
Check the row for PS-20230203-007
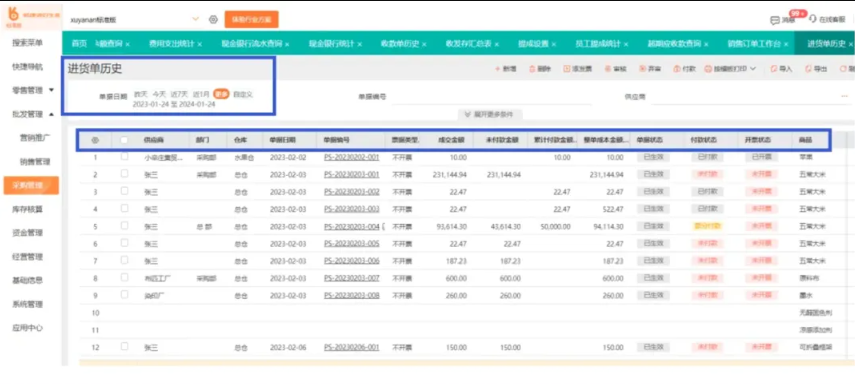pyautogui.click(x=124, y=278)
